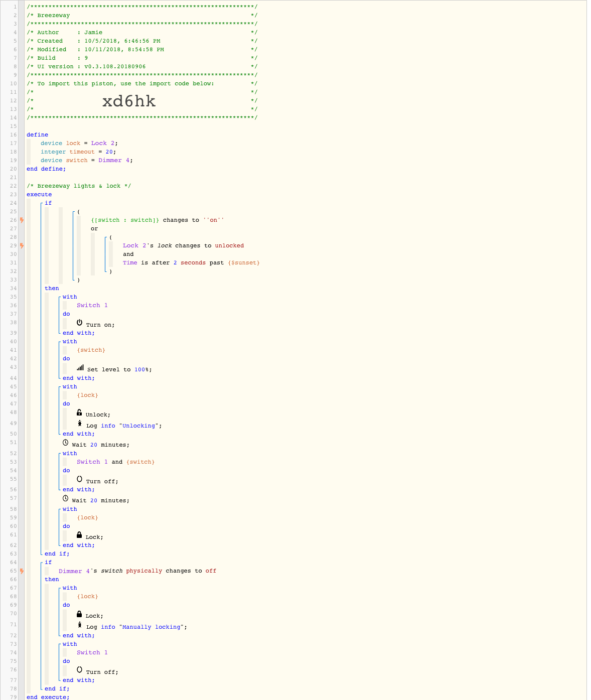This screenshot has height=700, width=591.
Task: Click the power icon beside 'Turn on;'
Action: [x=79, y=323]
